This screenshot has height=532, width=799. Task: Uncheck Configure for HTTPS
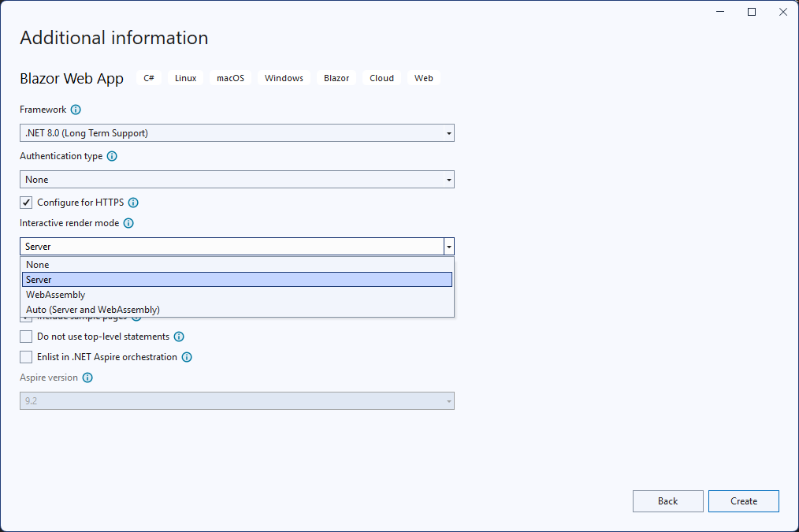tap(26, 203)
